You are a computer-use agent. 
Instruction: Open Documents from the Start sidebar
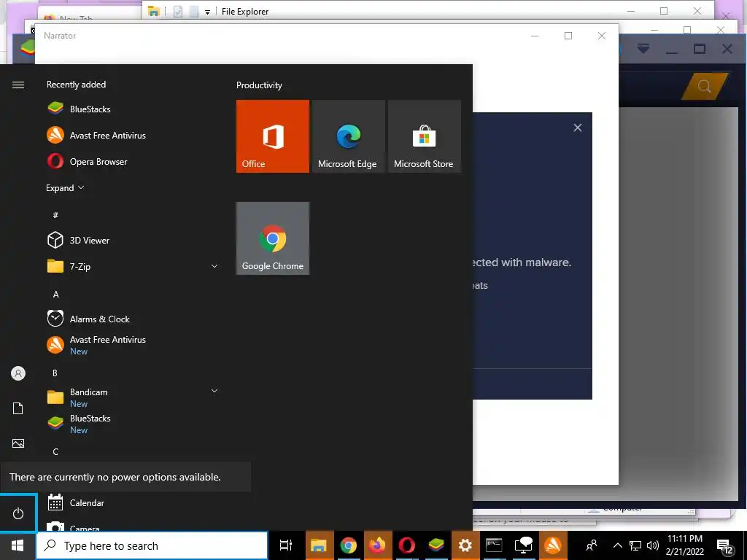point(18,408)
